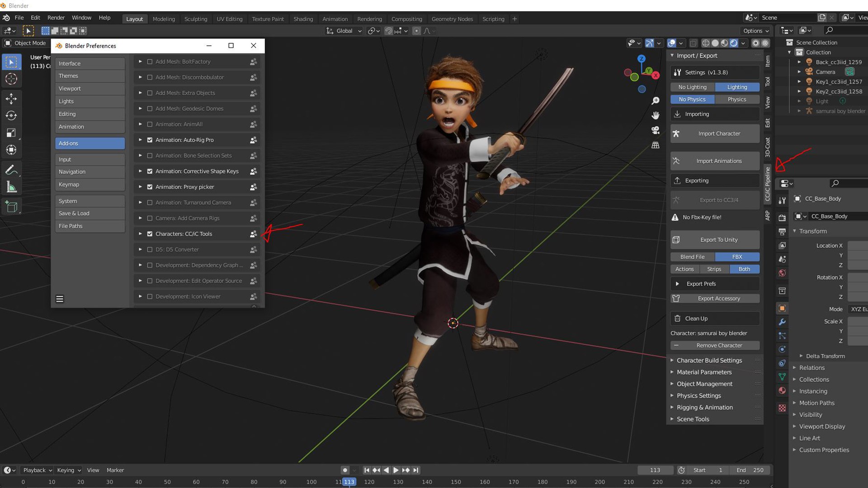The height and width of the screenshot is (488, 868).
Task: Expand the Export Prefs section
Action: pos(715,284)
